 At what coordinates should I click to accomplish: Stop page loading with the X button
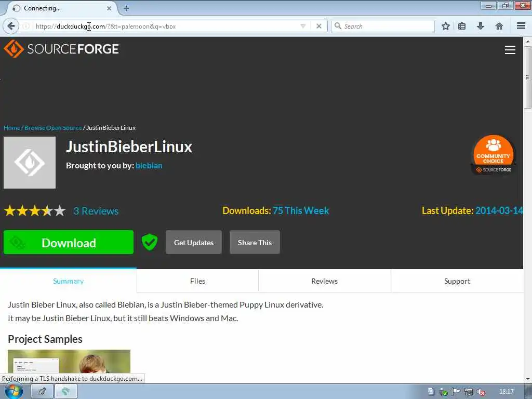(x=319, y=26)
